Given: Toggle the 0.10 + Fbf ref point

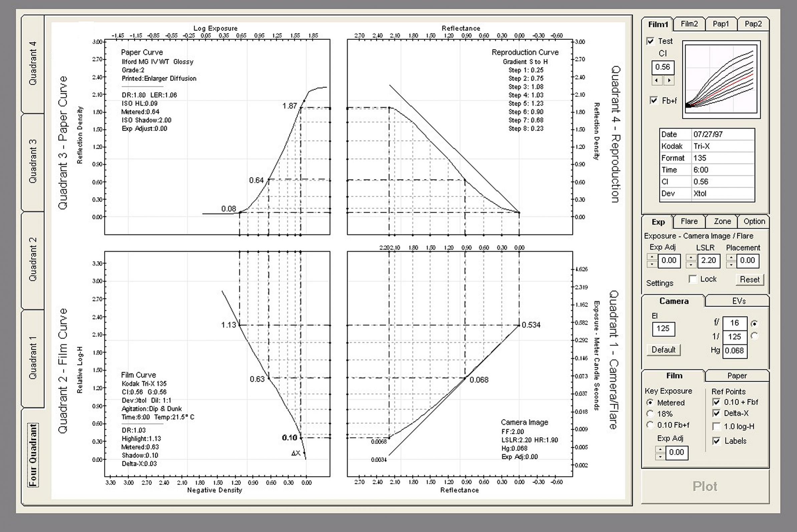Looking at the screenshot, I should [x=716, y=402].
